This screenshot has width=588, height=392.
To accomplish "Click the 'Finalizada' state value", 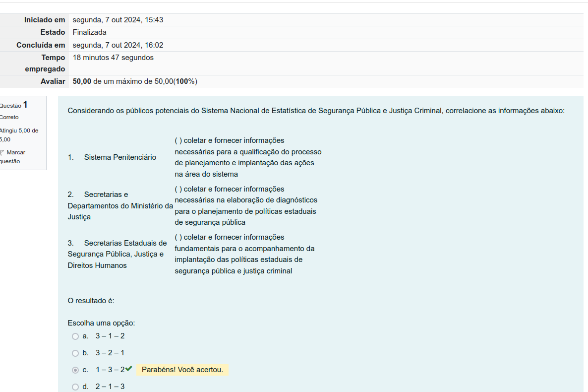I will (x=90, y=32).
